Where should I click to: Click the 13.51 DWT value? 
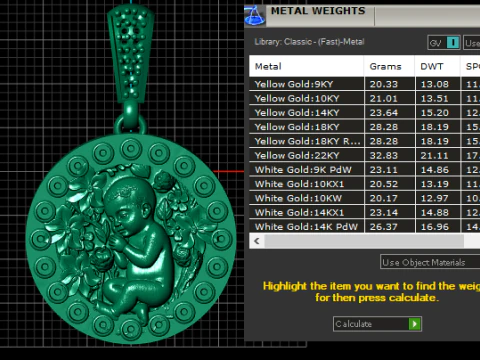435,98
